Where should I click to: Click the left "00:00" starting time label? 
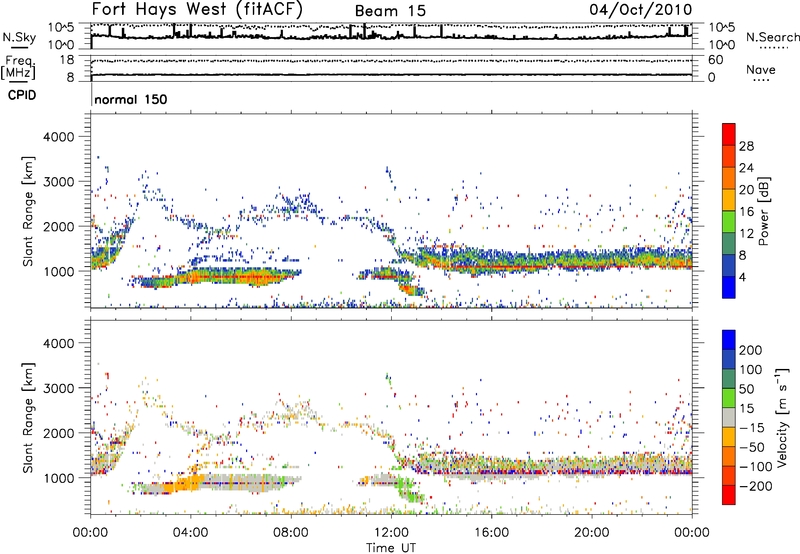point(90,533)
